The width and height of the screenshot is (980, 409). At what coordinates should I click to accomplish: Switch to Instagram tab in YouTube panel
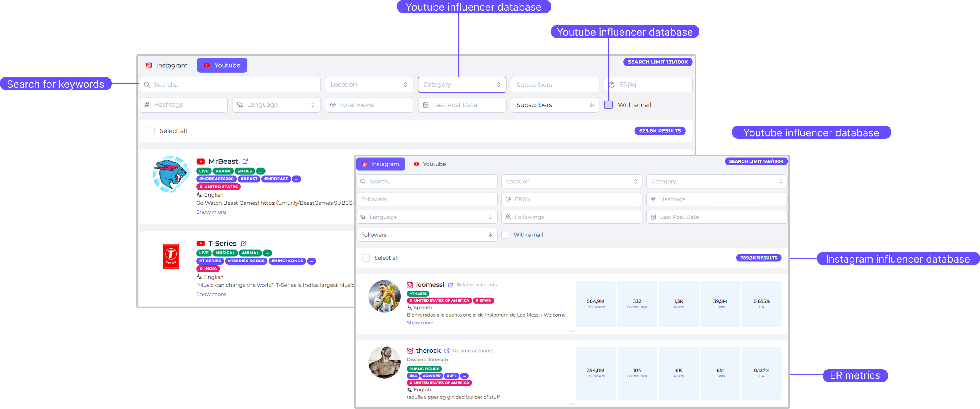coord(167,65)
